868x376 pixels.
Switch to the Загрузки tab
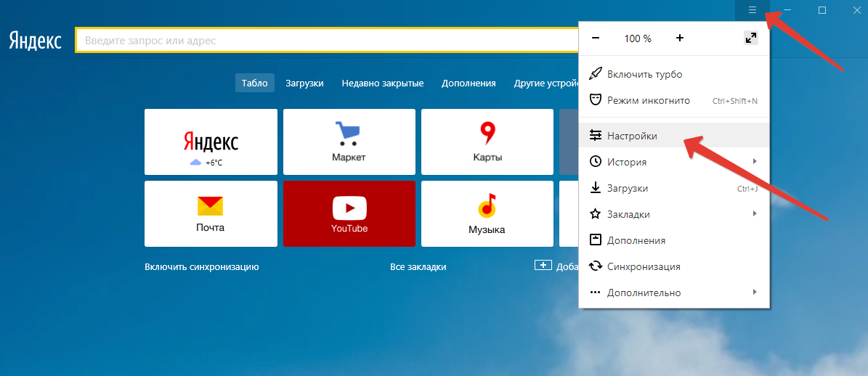point(304,83)
